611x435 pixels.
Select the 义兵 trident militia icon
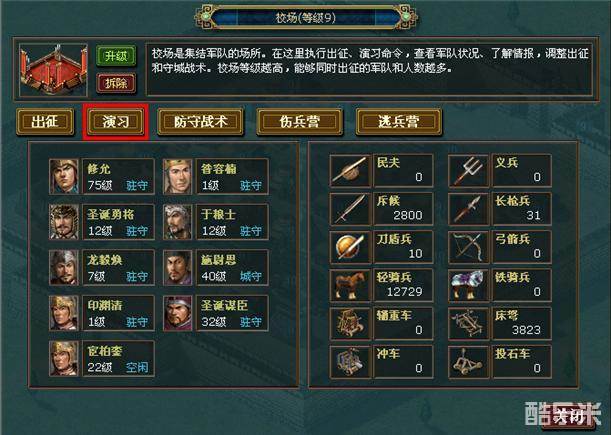pos(468,171)
